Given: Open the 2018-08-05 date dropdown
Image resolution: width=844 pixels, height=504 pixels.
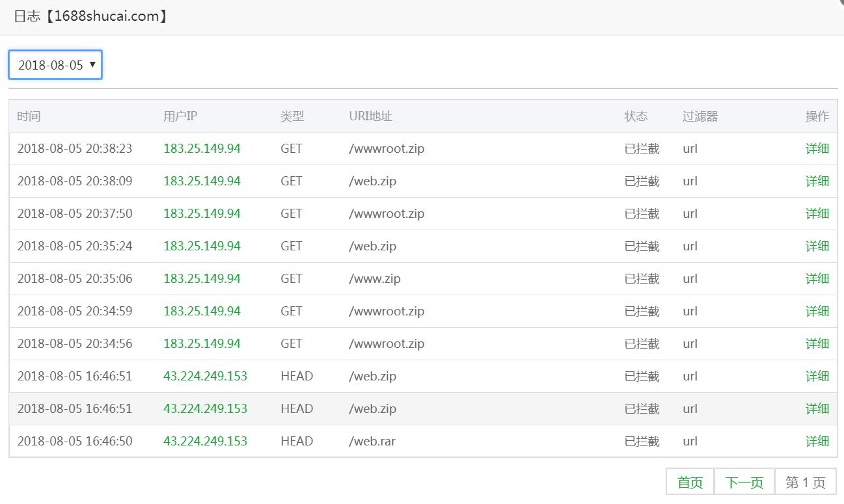Looking at the screenshot, I should pyautogui.click(x=55, y=65).
